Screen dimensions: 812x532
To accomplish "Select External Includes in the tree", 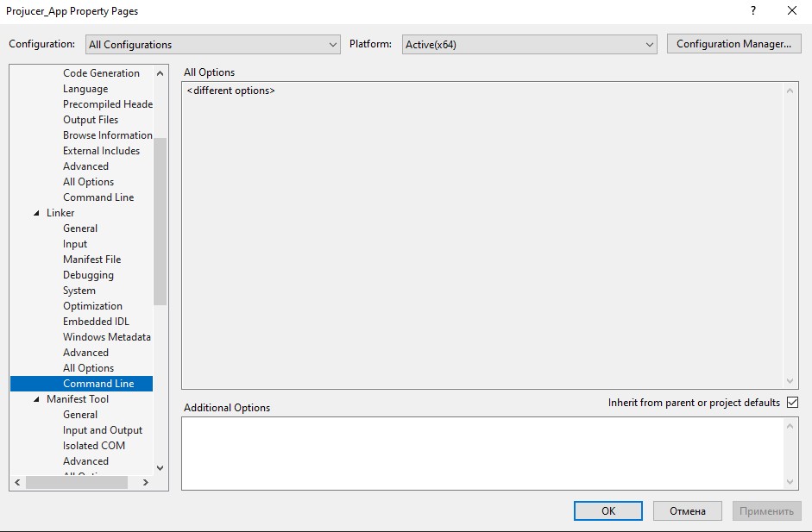I will [x=102, y=151].
